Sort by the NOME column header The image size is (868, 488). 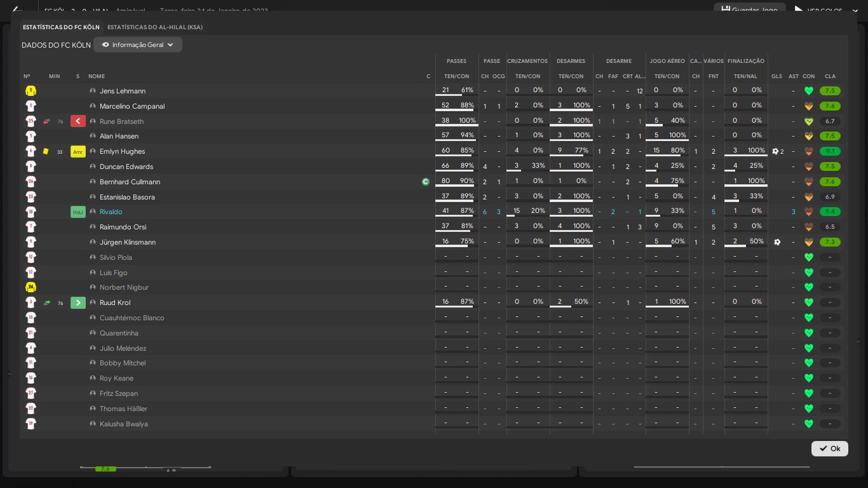tap(97, 76)
